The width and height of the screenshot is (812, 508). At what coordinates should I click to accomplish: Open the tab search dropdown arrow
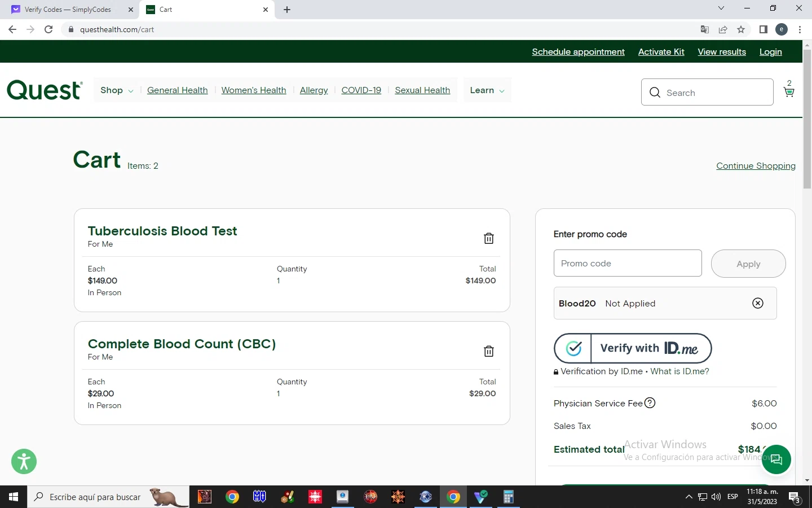tap(721, 8)
